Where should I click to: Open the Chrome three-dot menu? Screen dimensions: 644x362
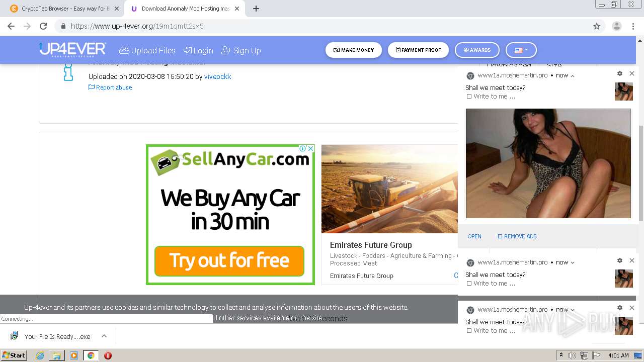[633, 26]
